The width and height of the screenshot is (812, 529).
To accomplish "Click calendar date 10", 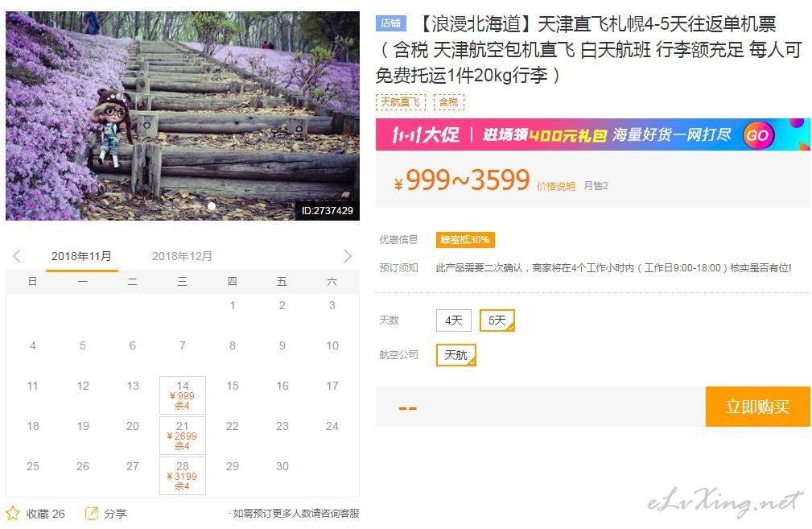I will coord(332,345).
